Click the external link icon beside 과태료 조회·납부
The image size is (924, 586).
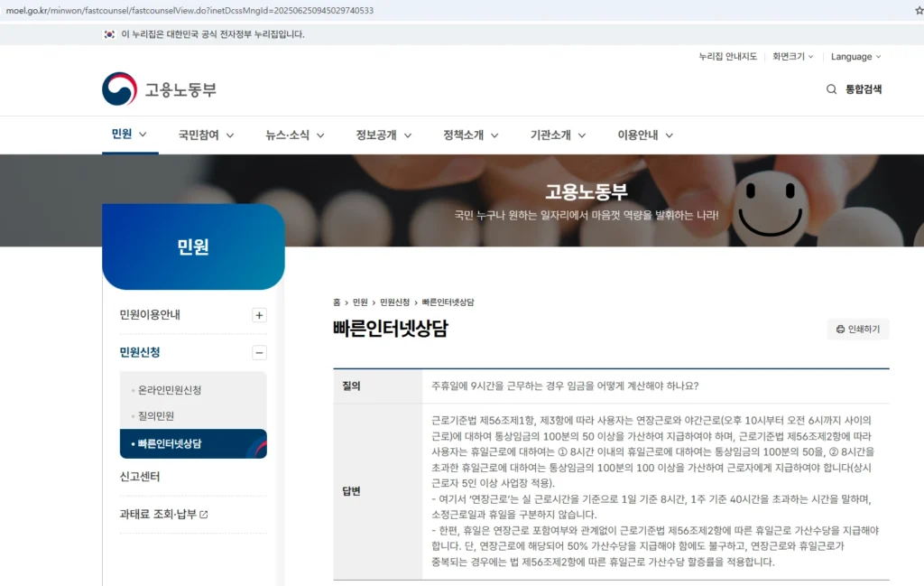(203, 515)
